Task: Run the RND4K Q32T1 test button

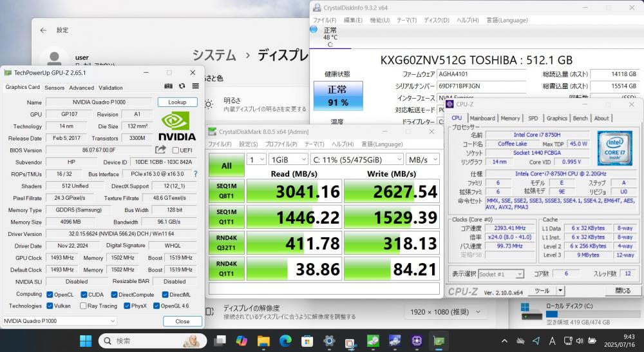Action: coord(226,242)
